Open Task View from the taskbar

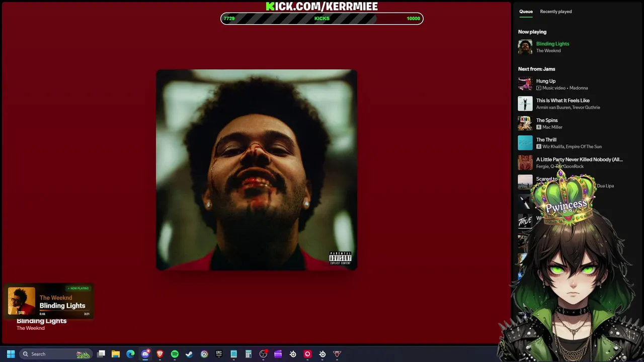[101, 354]
